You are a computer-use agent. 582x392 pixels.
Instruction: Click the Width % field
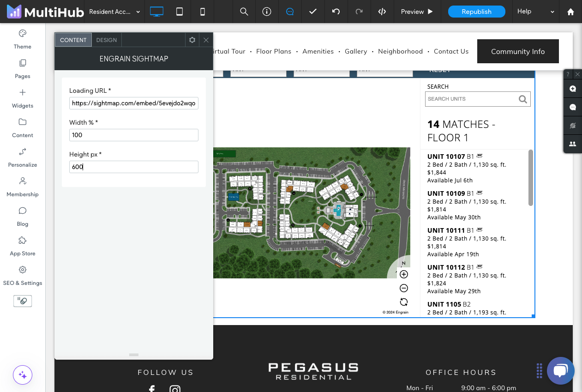[x=134, y=135]
